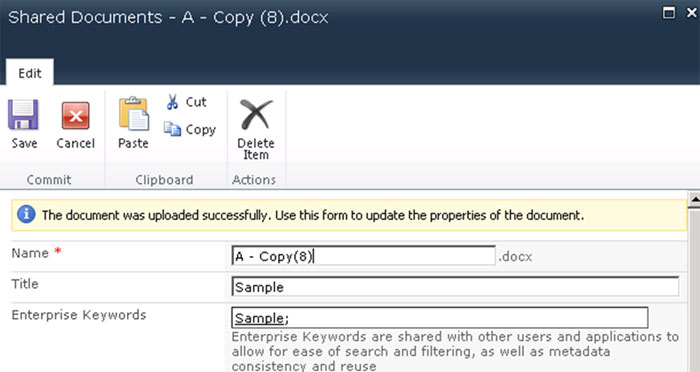Click the Enterprise Keywords input box
This screenshot has height=372, width=700.
click(440, 318)
